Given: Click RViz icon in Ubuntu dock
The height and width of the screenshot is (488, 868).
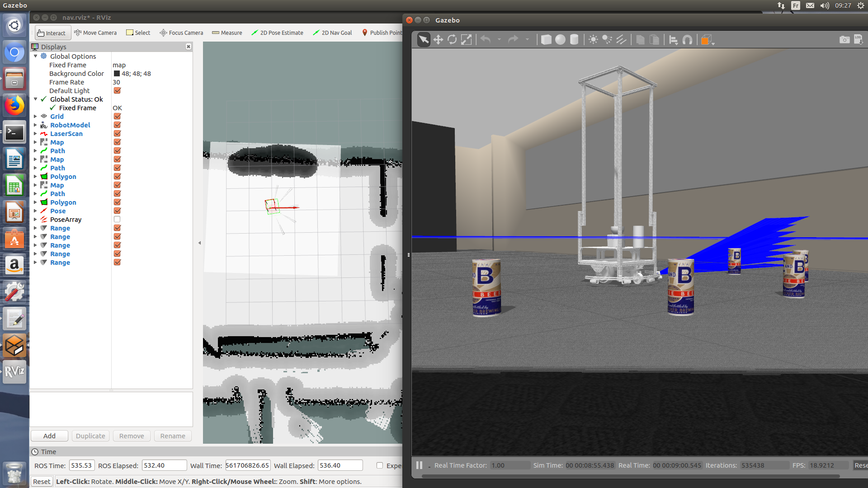Looking at the screenshot, I should (14, 372).
